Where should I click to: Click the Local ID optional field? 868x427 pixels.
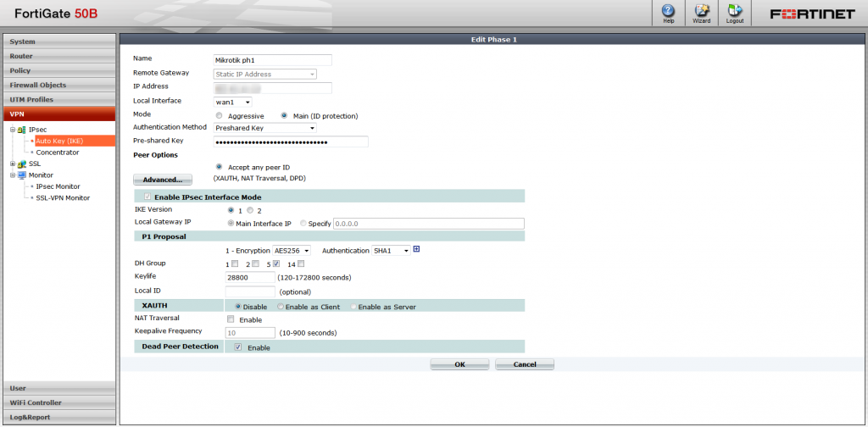point(250,291)
